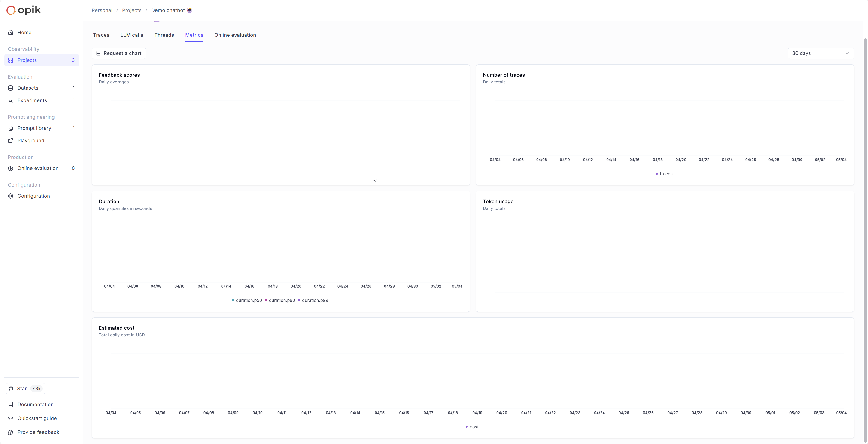The width and height of the screenshot is (868, 444).
Task: Click the Experiments flask icon
Action: click(11, 100)
